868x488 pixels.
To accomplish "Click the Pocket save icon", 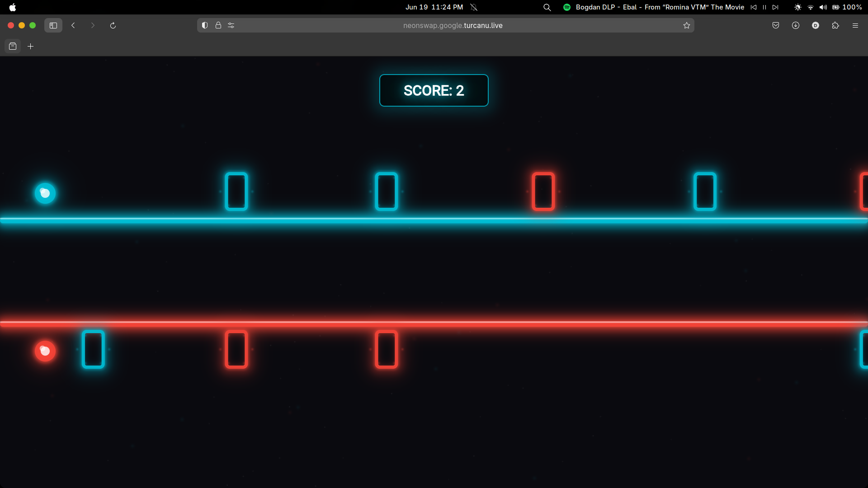I will coord(776,25).
